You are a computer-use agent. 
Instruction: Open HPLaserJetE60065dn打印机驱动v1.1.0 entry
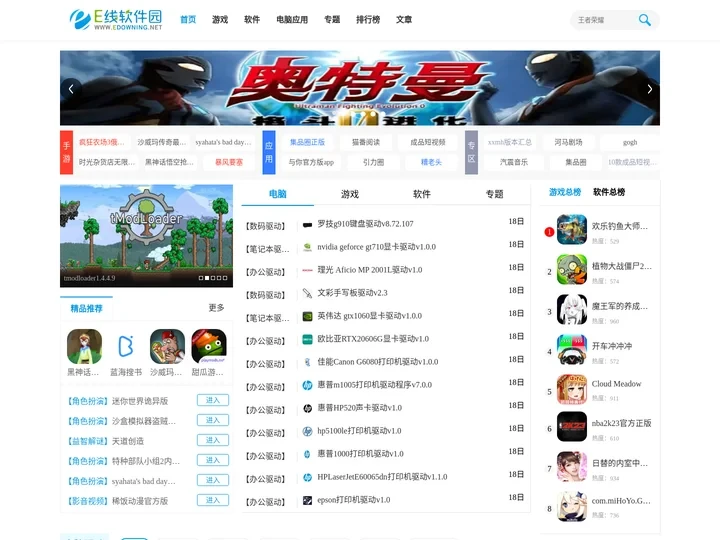pyautogui.click(x=382, y=477)
